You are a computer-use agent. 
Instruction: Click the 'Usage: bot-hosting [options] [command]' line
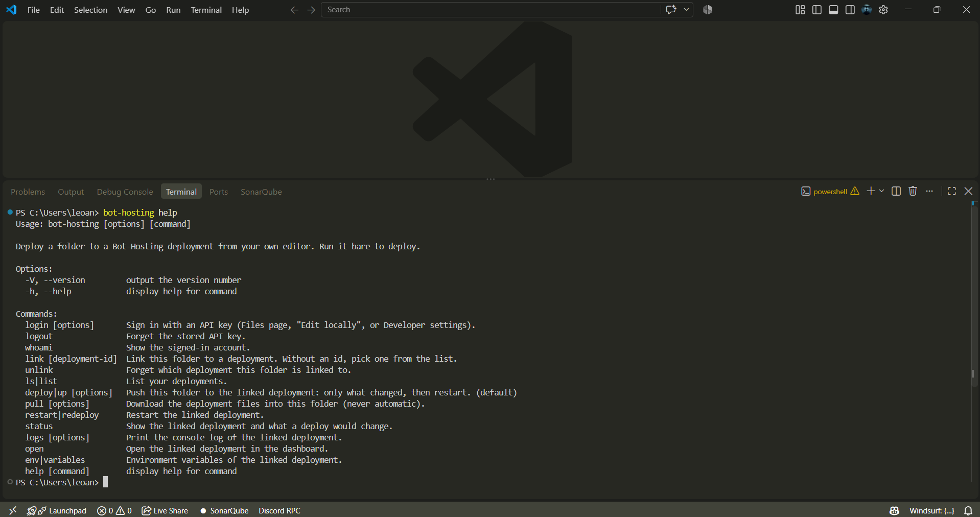coord(103,224)
